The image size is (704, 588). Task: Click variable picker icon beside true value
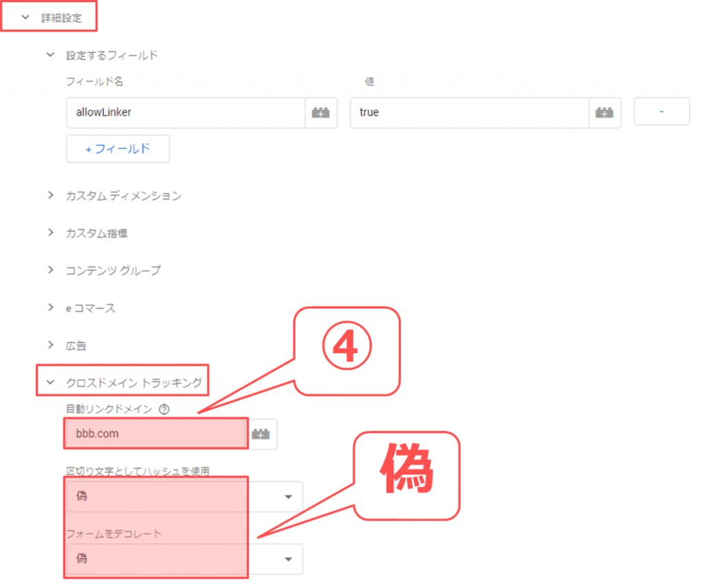coord(604,113)
